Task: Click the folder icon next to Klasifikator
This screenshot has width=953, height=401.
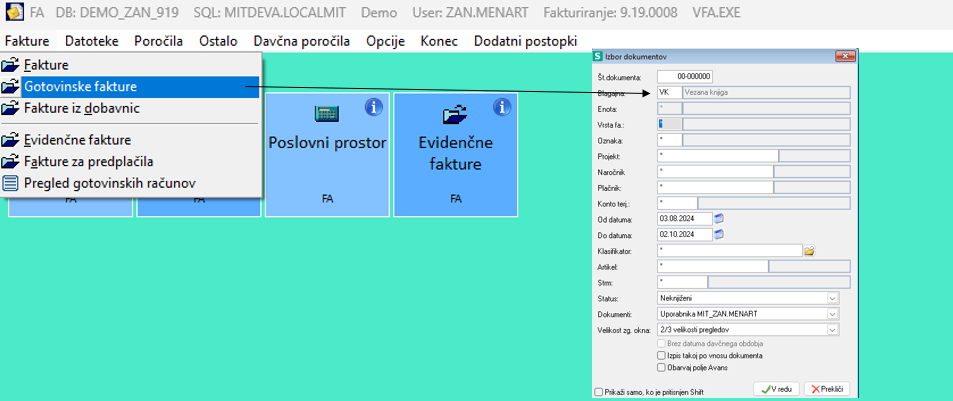Action: pyautogui.click(x=809, y=250)
